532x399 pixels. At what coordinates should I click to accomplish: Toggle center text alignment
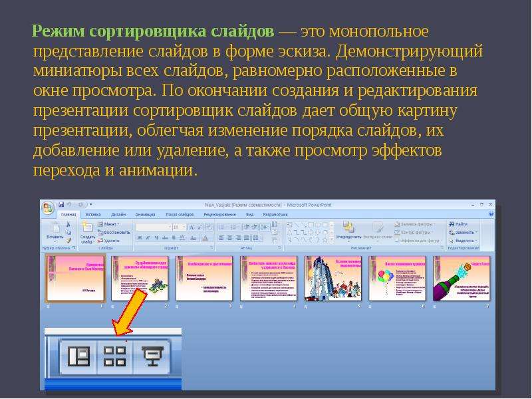[x=230, y=238]
